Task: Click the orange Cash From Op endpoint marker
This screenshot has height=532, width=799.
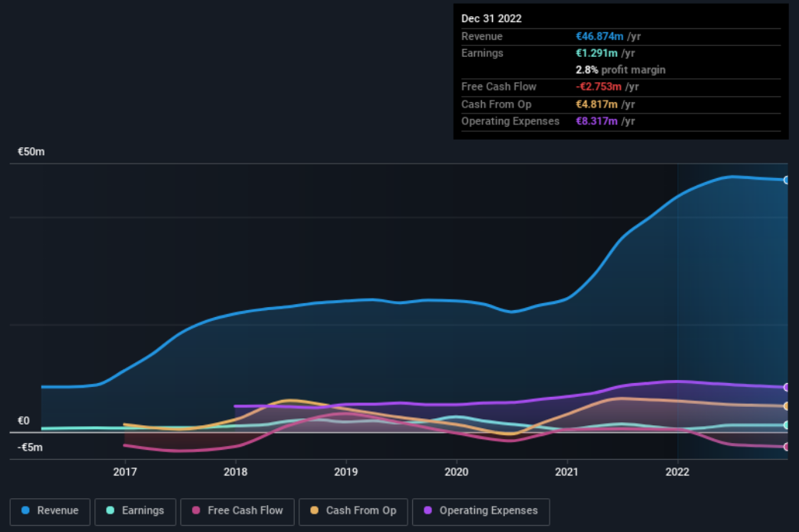Action: point(786,406)
